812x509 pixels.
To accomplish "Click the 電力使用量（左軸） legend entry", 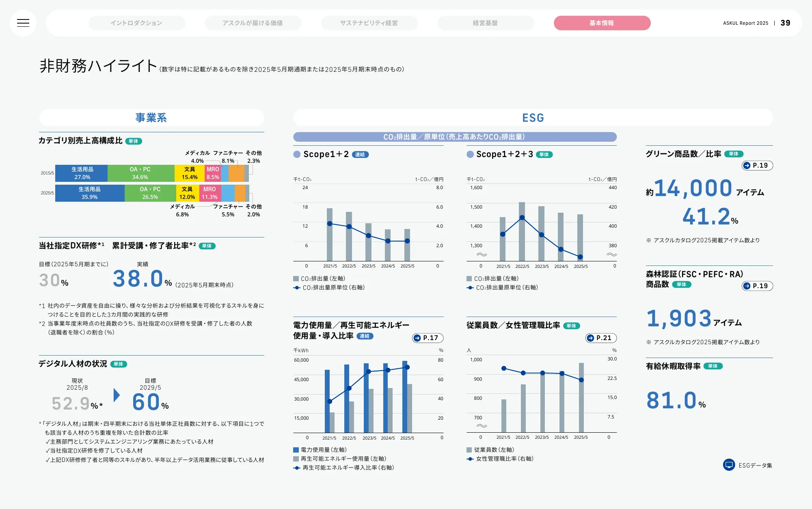I will [x=320, y=450].
